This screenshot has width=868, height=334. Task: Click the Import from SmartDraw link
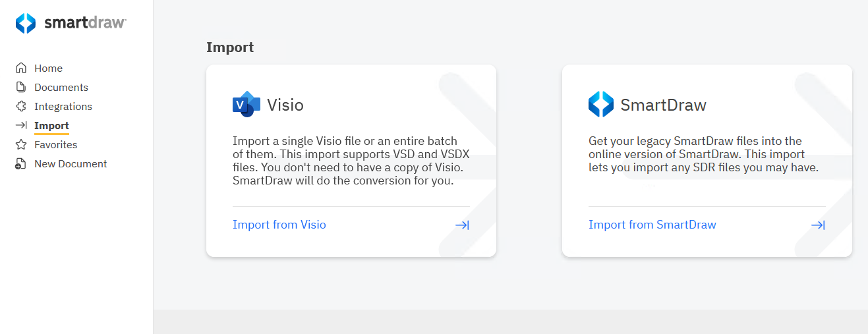click(652, 225)
